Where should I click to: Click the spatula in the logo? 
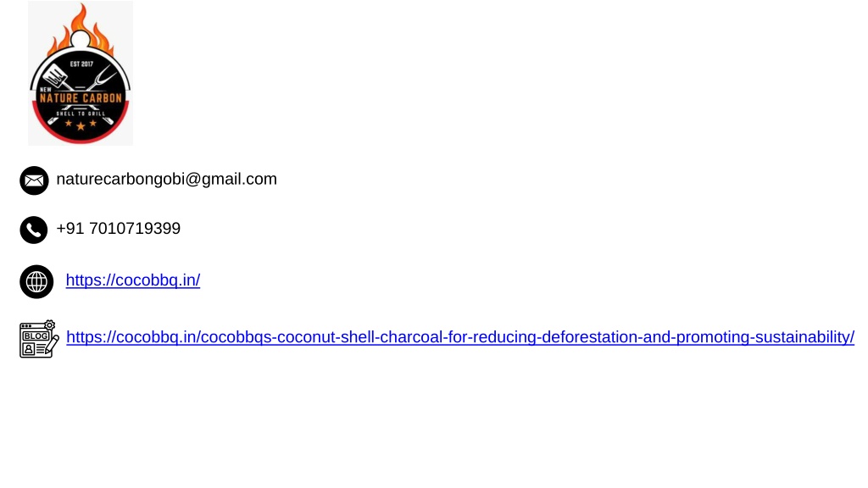pos(55,74)
